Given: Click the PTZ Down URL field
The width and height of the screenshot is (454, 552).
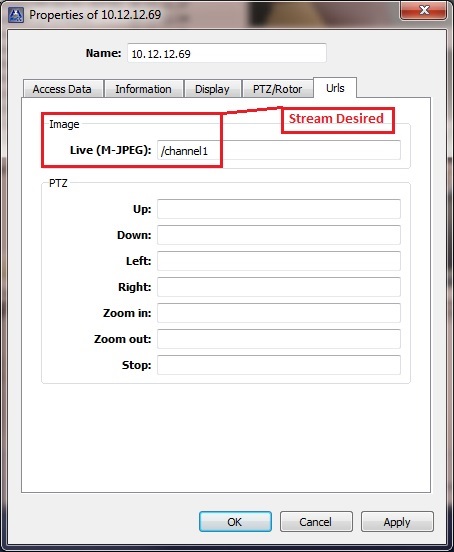Looking at the screenshot, I should [279, 235].
